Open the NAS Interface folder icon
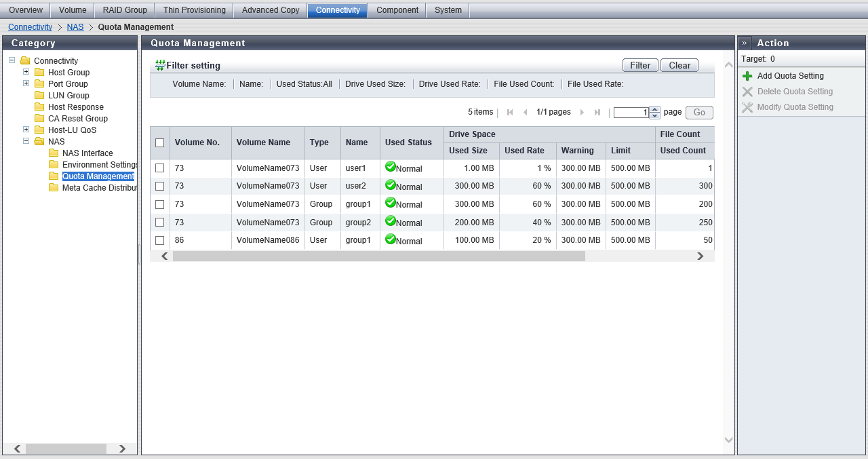The height and width of the screenshot is (460, 868). coord(54,153)
